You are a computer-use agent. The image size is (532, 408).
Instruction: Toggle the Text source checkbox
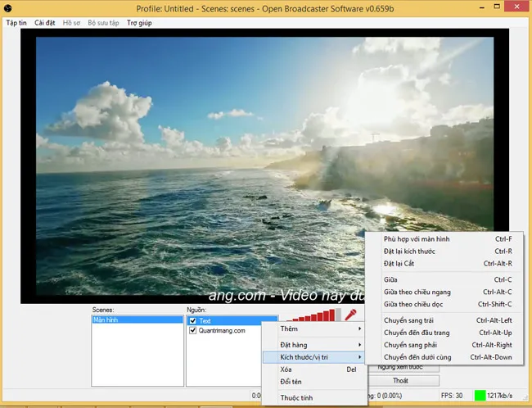tap(192, 321)
